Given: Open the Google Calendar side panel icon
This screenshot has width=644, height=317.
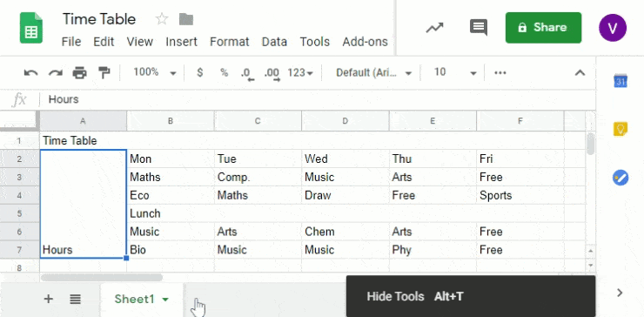Looking at the screenshot, I should [x=621, y=81].
